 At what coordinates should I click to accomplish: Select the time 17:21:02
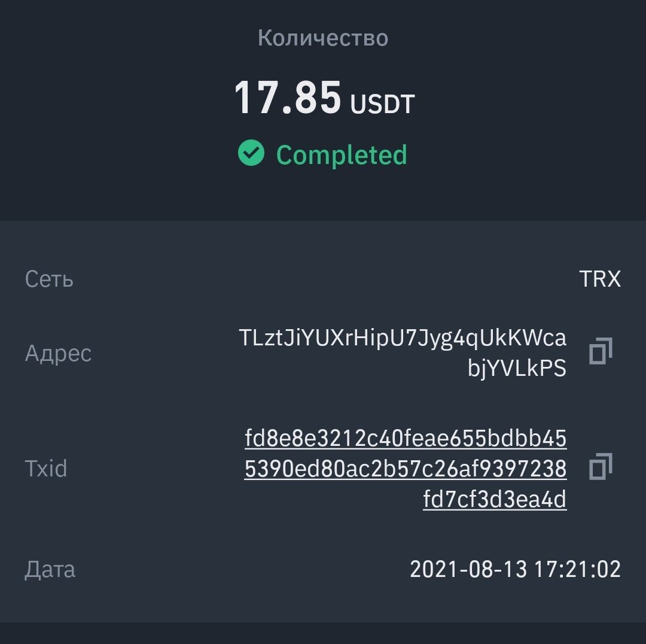(x=578, y=570)
